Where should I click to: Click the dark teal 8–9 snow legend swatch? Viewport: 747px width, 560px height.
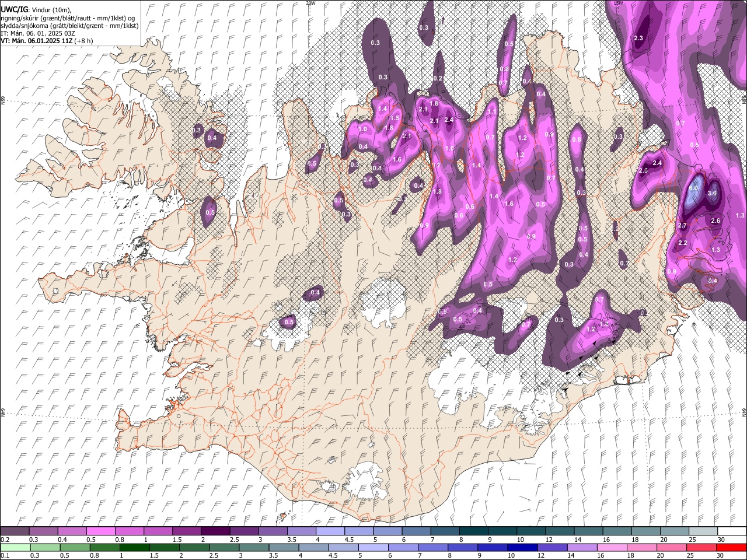click(473, 531)
